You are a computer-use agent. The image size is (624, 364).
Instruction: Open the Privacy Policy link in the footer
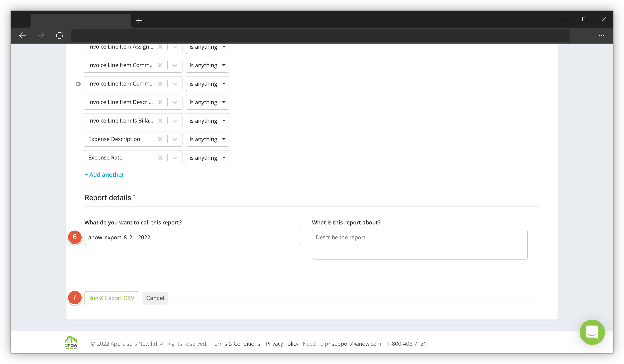click(282, 343)
